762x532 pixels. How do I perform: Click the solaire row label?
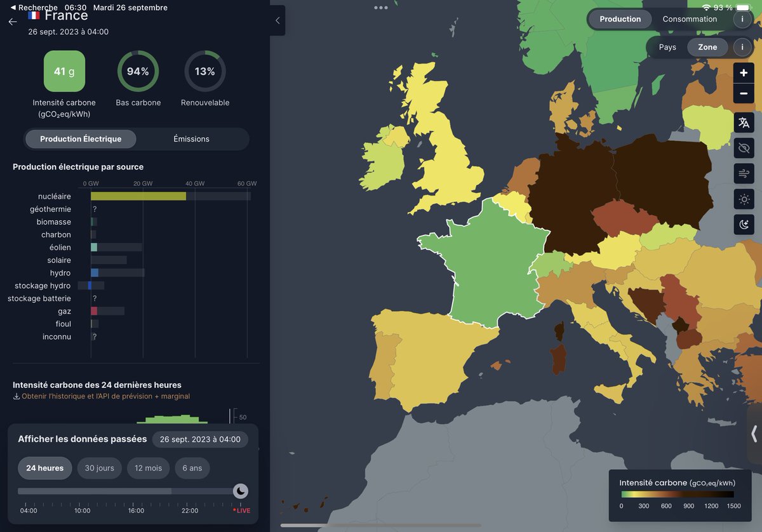[59, 260]
